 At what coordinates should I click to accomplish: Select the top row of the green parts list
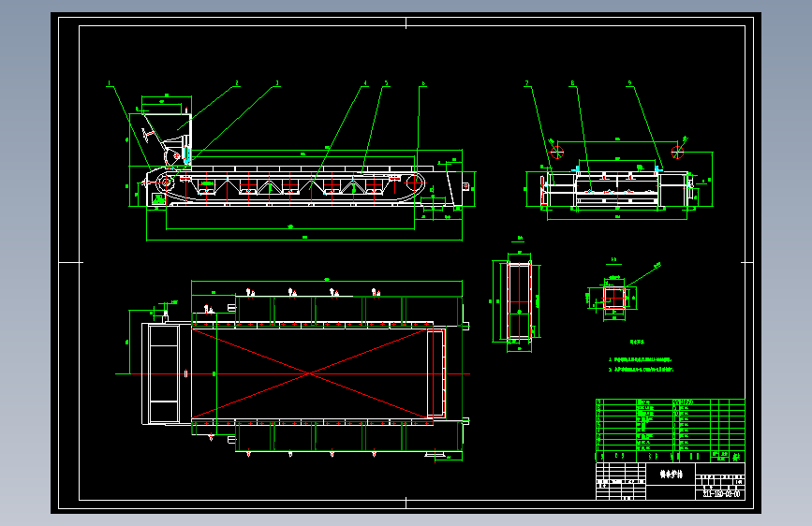coord(670,402)
